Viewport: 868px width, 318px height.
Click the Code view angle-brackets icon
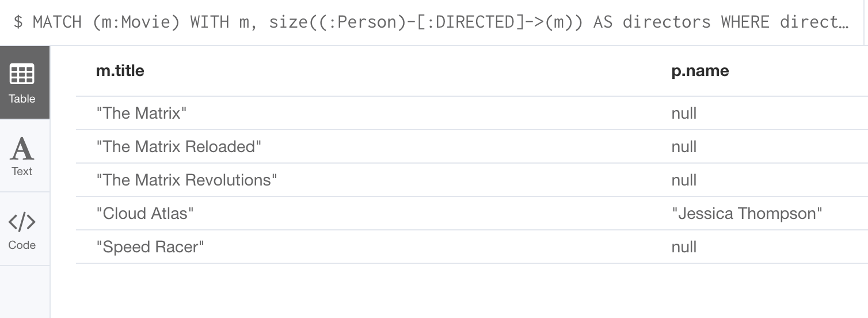22,222
